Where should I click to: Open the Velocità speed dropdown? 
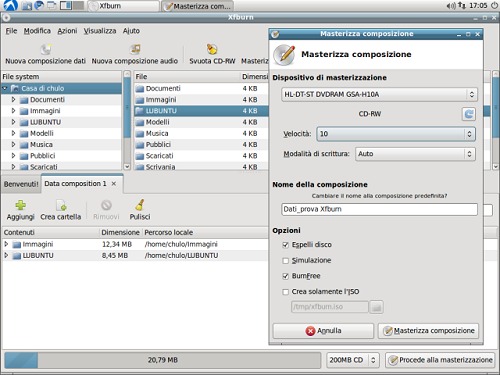[396, 134]
